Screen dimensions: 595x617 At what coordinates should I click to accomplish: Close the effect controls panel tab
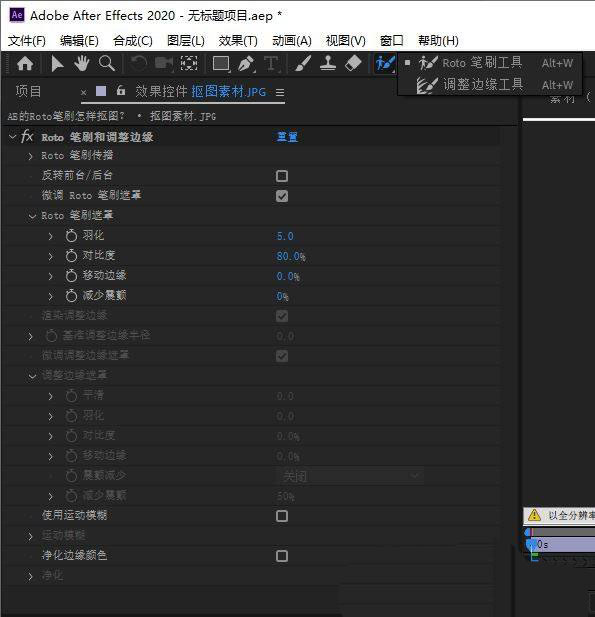[x=83, y=93]
